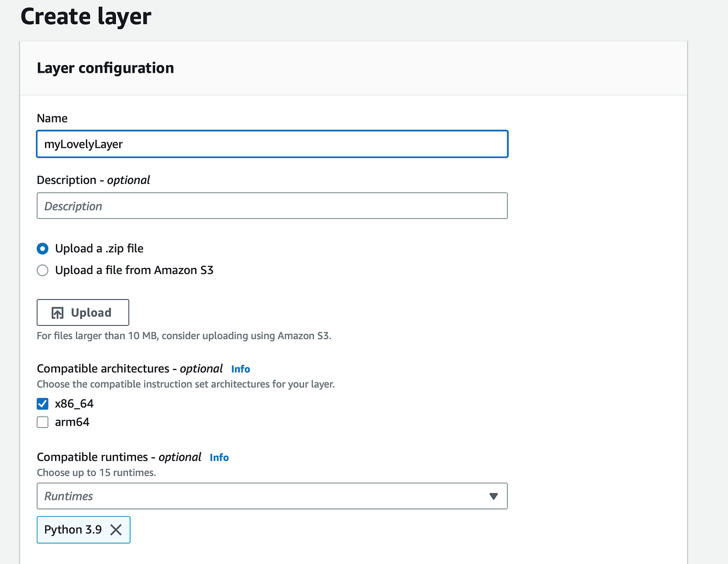
Task: Click the Name field containing myLovelyLayer
Action: click(272, 144)
